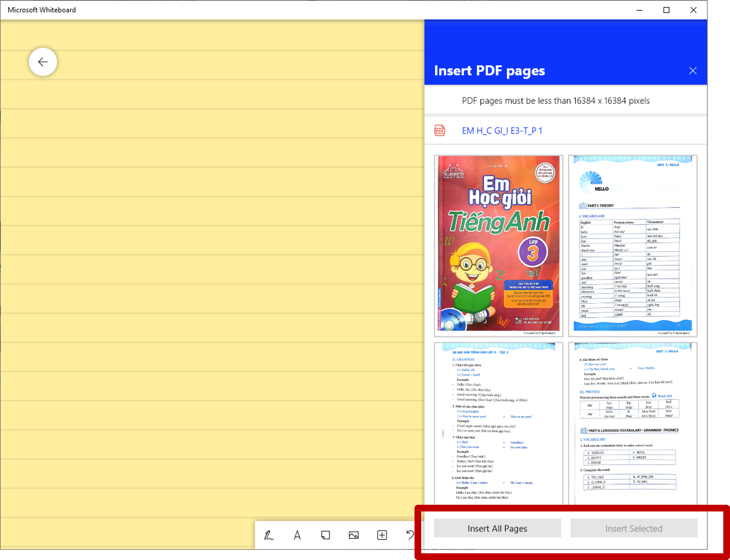Undo the last action
This screenshot has height=560, width=730.
tap(410, 535)
